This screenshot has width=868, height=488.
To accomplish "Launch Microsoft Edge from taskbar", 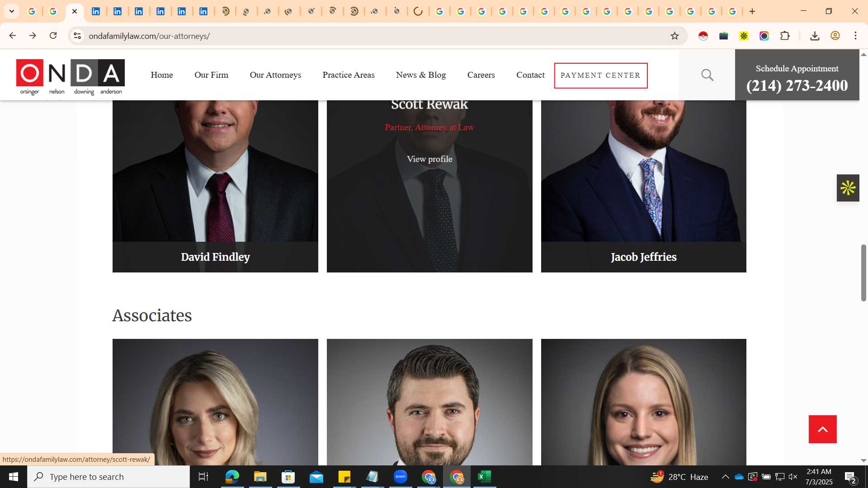I will 232,477.
